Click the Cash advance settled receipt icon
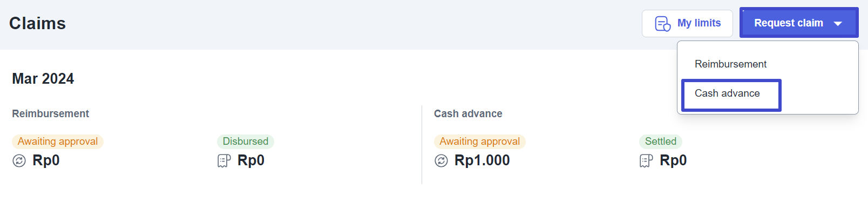 646,161
